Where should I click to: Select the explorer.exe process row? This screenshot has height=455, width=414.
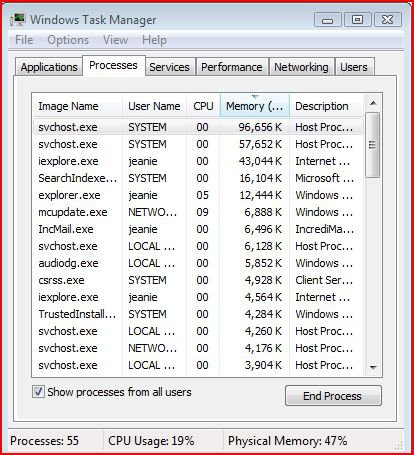[198, 195]
